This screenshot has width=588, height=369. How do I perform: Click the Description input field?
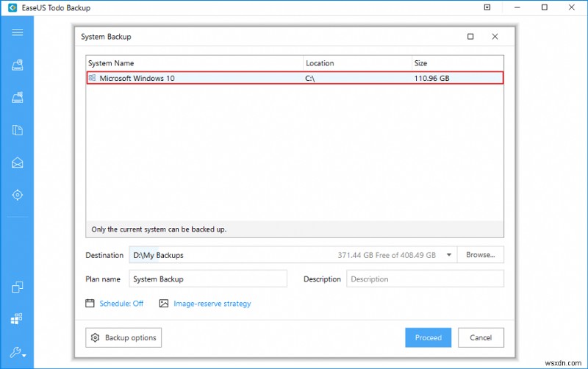click(426, 279)
